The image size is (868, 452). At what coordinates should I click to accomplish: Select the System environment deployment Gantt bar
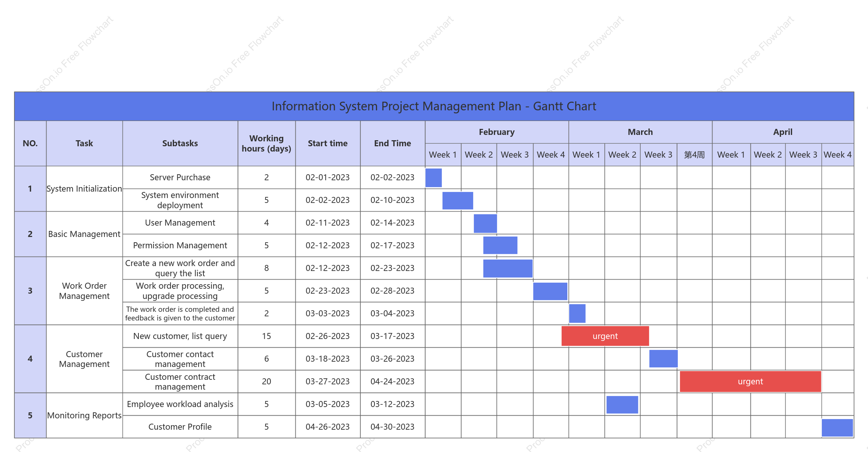point(458,201)
